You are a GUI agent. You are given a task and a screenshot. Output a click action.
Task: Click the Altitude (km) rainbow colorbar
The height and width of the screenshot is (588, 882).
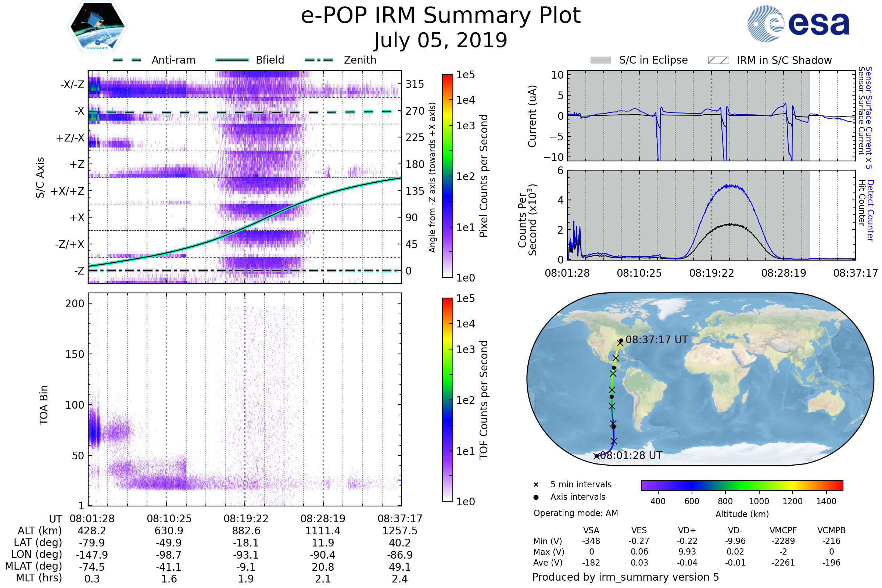tap(742, 485)
